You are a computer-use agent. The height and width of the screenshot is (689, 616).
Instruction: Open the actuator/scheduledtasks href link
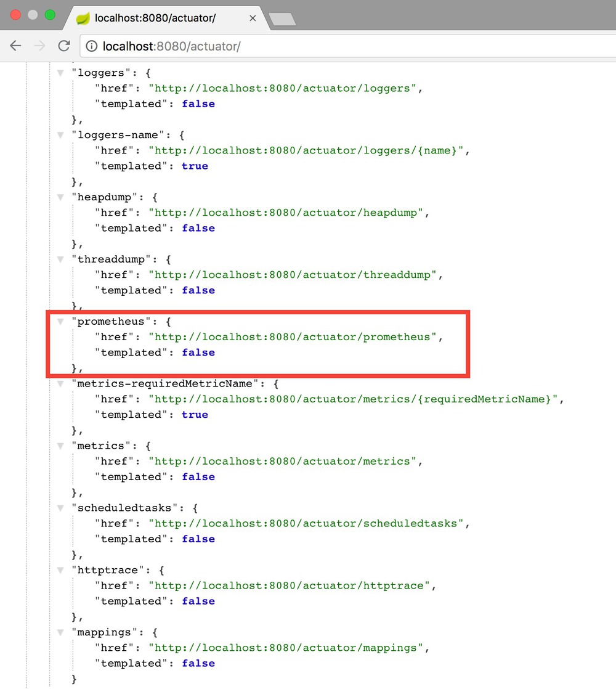pyautogui.click(x=306, y=523)
